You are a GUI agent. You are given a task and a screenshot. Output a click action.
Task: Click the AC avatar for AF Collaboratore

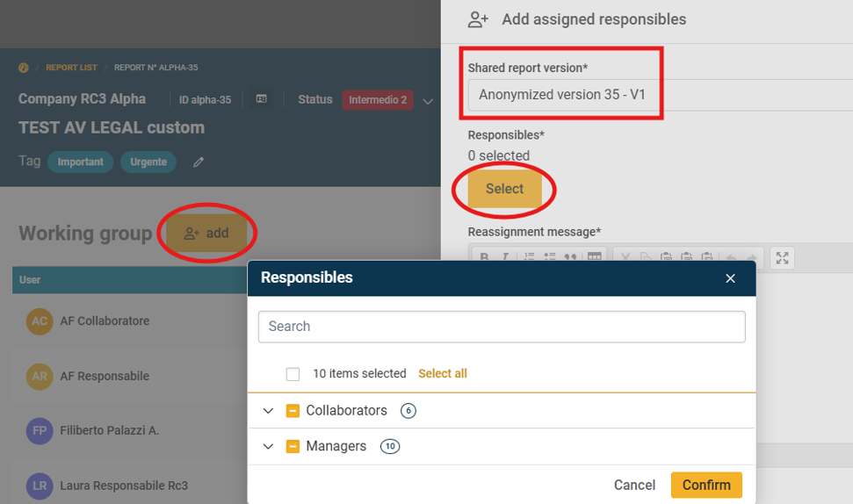40,321
